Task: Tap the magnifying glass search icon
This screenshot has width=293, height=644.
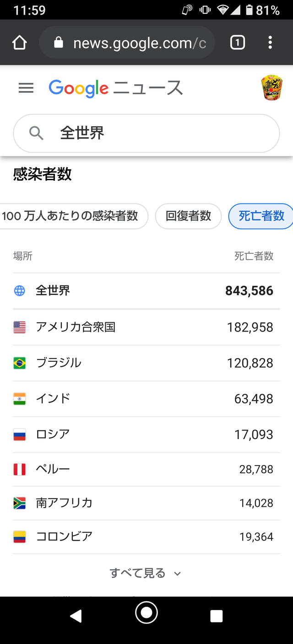Action: (x=36, y=133)
